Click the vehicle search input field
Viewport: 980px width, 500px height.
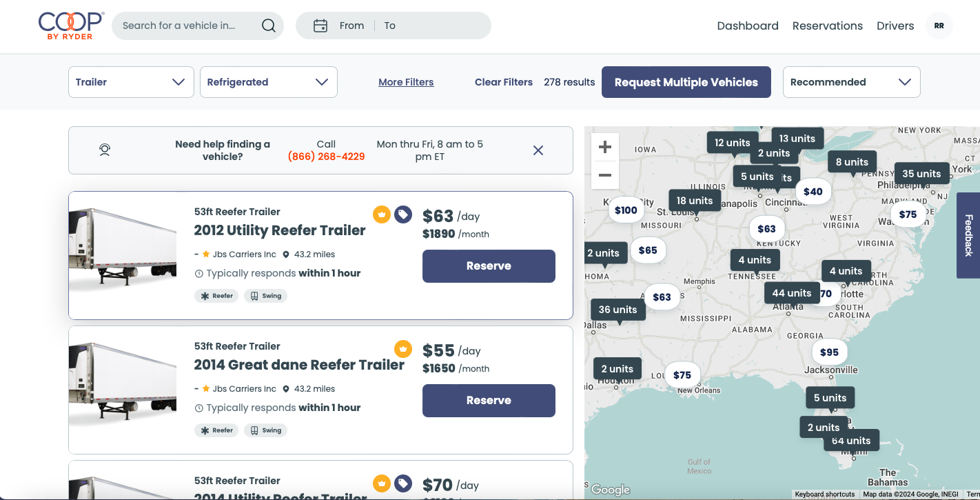pos(186,26)
